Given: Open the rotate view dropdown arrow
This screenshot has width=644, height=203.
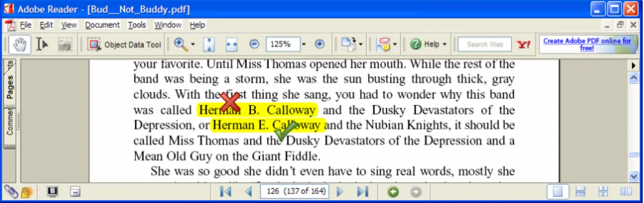Looking at the screenshot, I should [x=361, y=44].
